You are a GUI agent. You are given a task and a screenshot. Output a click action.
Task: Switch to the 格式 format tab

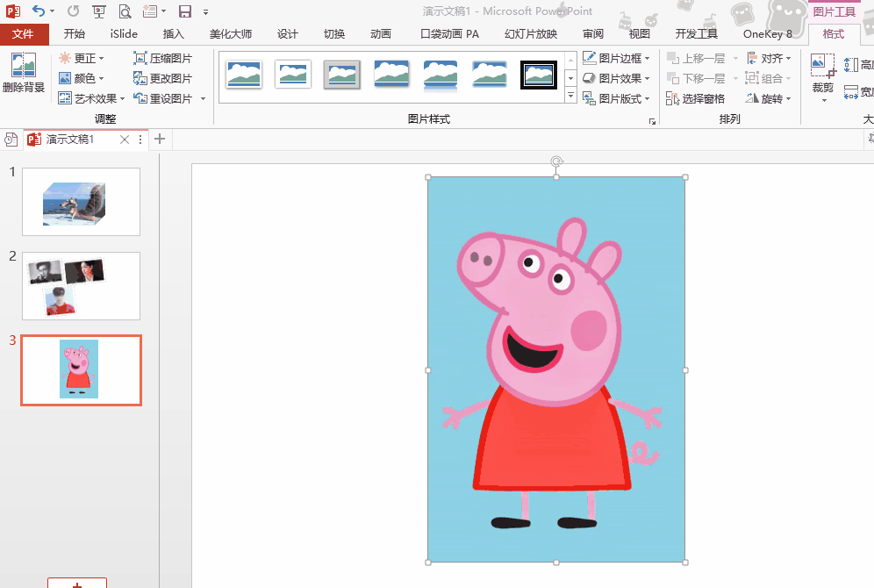click(x=834, y=34)
